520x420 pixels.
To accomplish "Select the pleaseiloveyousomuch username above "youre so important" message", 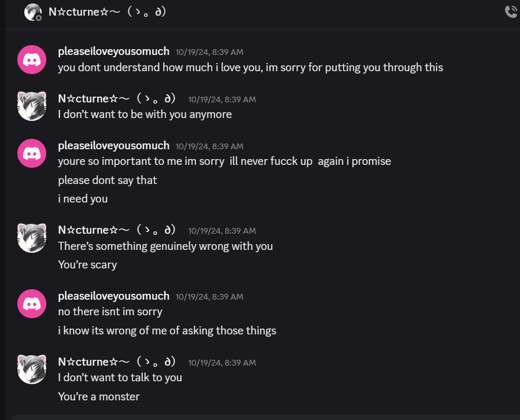I will [114, 146].
